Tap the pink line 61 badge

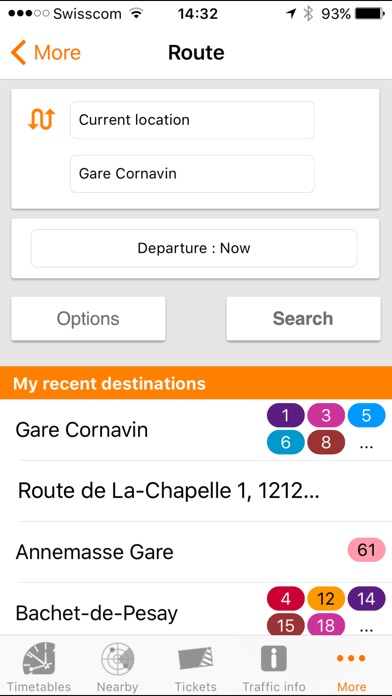366,550
